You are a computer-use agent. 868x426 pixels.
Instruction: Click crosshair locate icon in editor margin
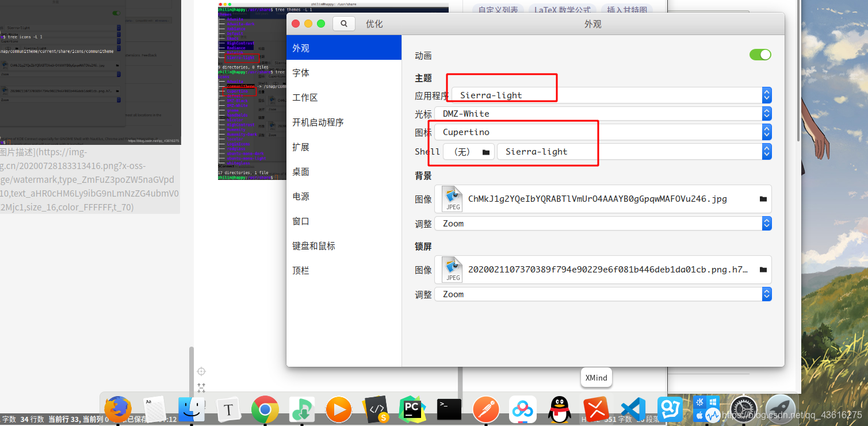tap(201, 371)
